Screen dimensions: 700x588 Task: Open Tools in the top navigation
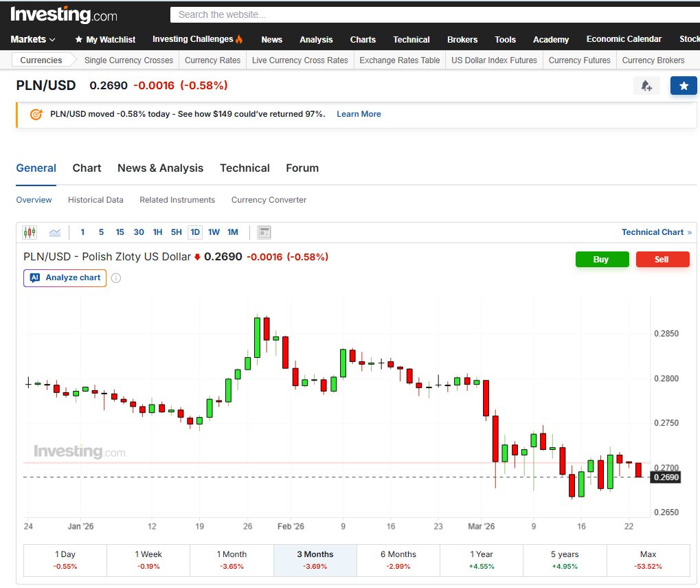pos(505,40)
